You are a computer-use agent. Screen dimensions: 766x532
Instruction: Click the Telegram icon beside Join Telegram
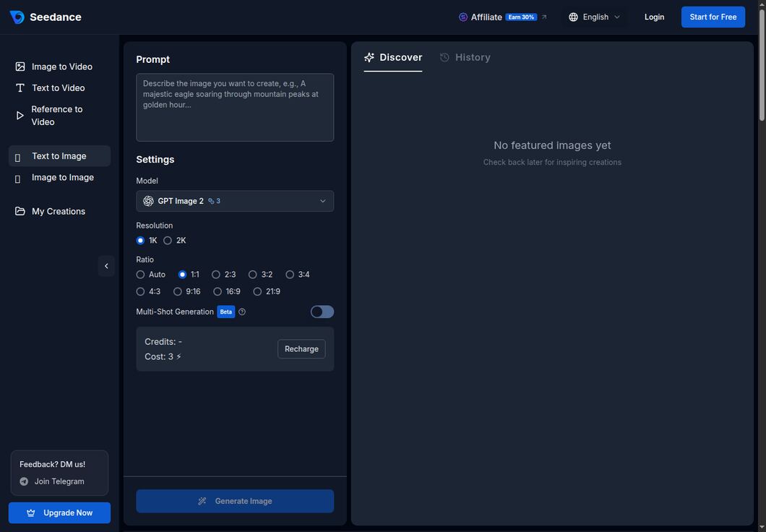24,481
